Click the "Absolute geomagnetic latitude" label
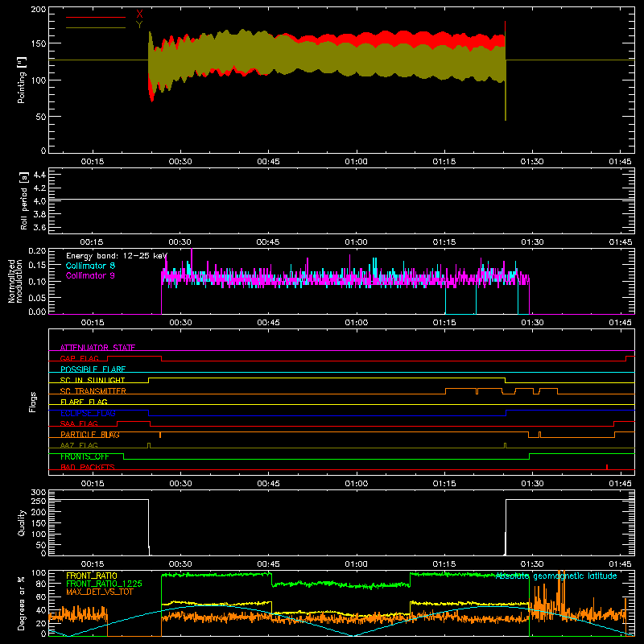This screenshot has width=644, height=644. point(556,576)
